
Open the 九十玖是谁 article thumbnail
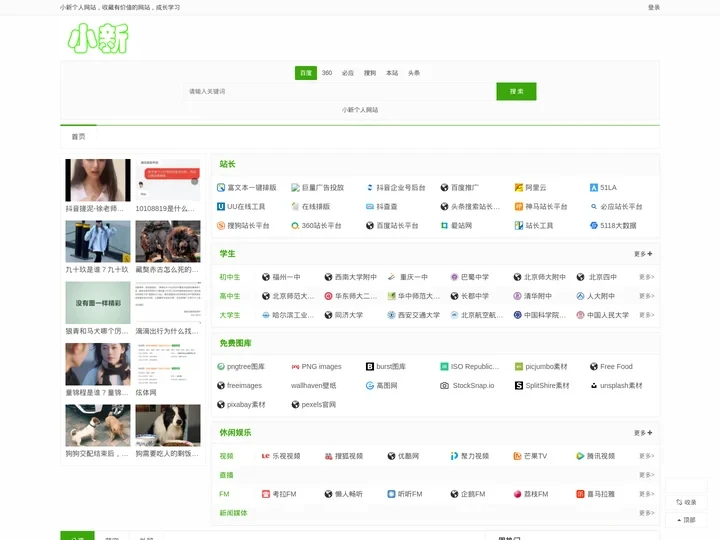(x=98, y=242)
